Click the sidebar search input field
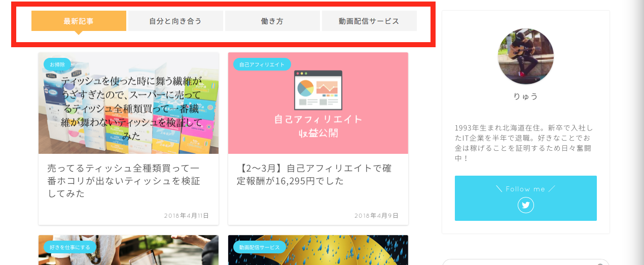The width and height of the screenshot is (644, 265). tap(526, 262)
